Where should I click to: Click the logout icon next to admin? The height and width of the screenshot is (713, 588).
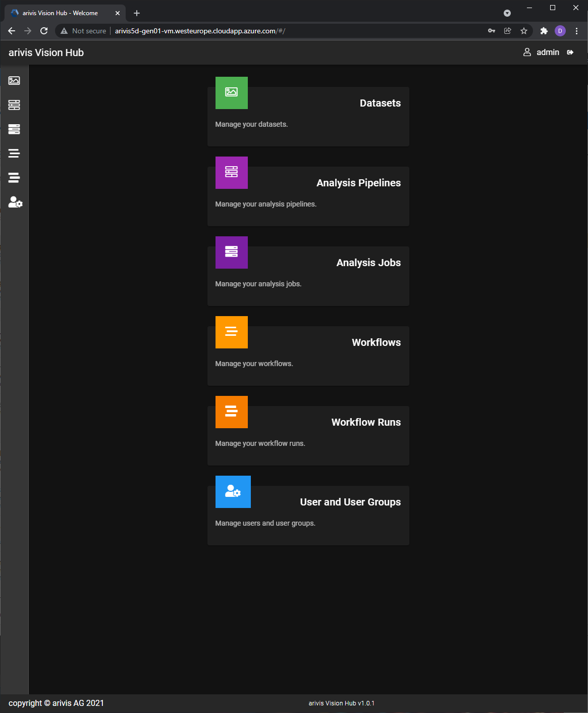click(x=570, y=52)
